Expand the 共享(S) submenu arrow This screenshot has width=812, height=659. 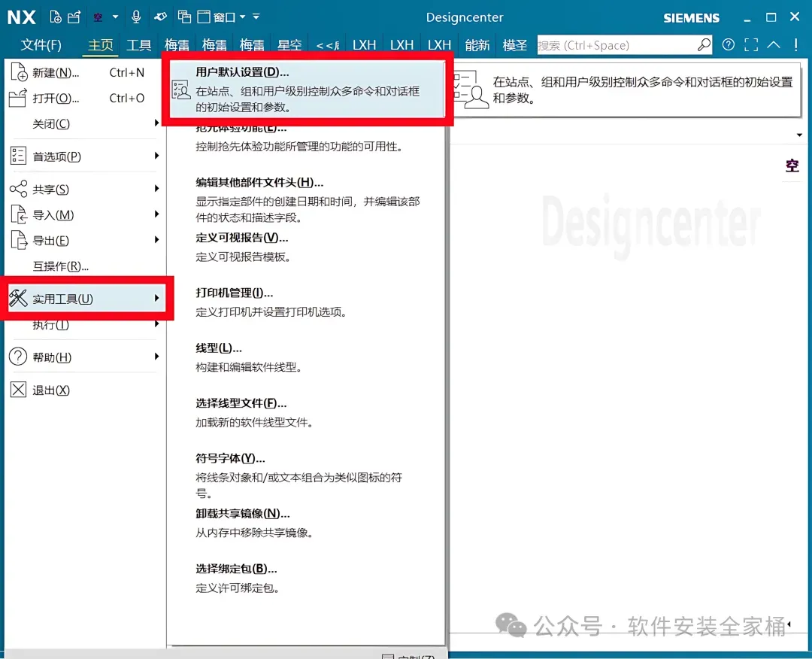(156, 189)
